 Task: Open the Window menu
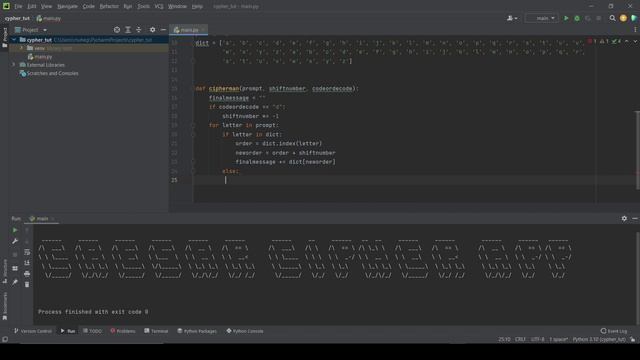[178, 7]
